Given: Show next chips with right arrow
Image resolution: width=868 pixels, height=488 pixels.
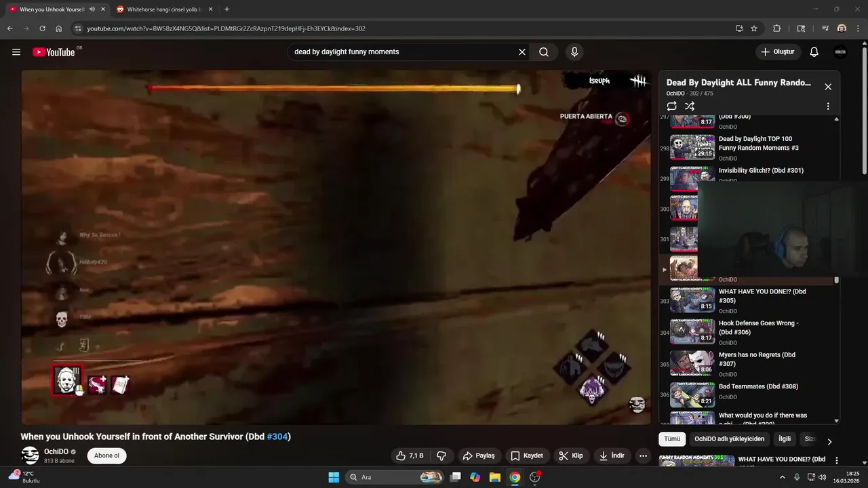Looking at the screenshot, I should tap(829, 441).
